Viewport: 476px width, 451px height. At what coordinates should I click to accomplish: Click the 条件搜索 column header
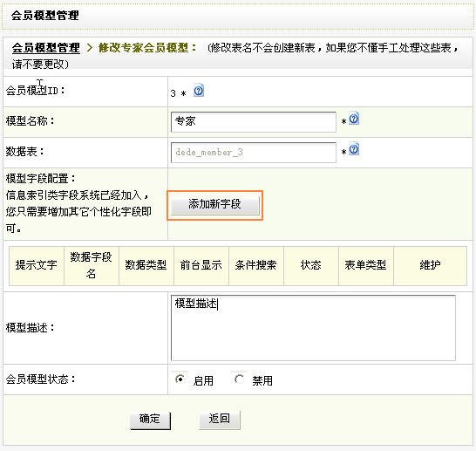pyautogui.click(x=256, y=266)
